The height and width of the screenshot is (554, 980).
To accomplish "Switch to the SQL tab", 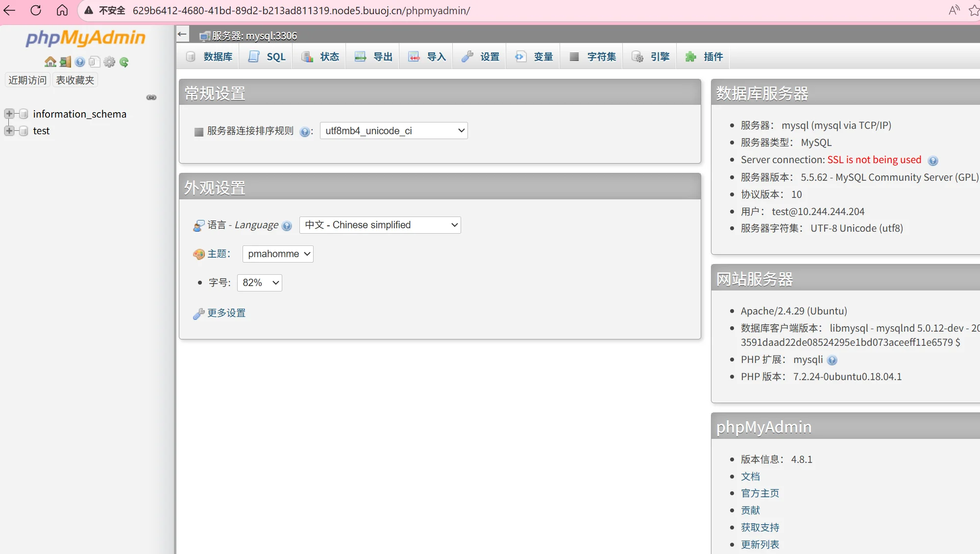I will coord(268,57).
